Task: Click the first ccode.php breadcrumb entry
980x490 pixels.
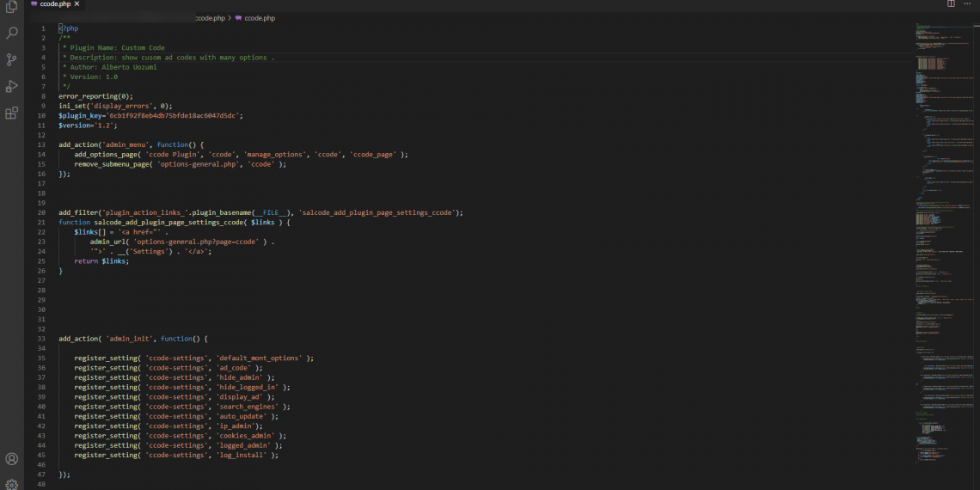Action: [210, 18]
